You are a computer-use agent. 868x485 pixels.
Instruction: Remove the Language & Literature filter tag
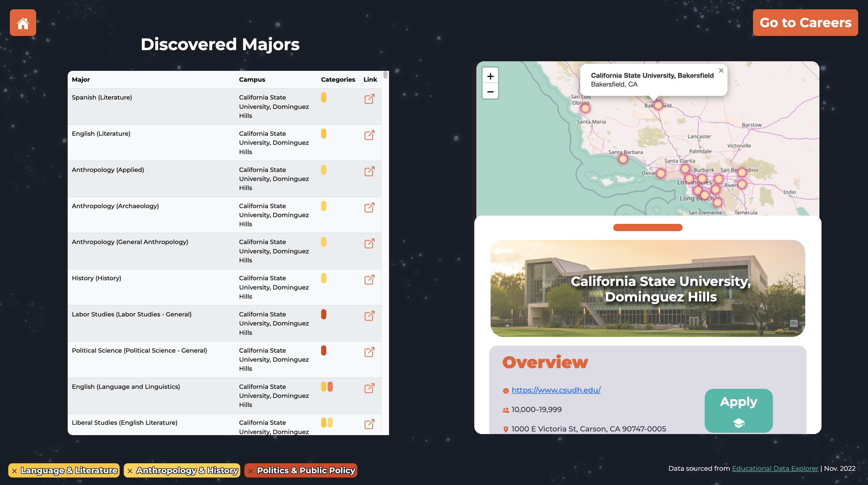coord(14,471)
